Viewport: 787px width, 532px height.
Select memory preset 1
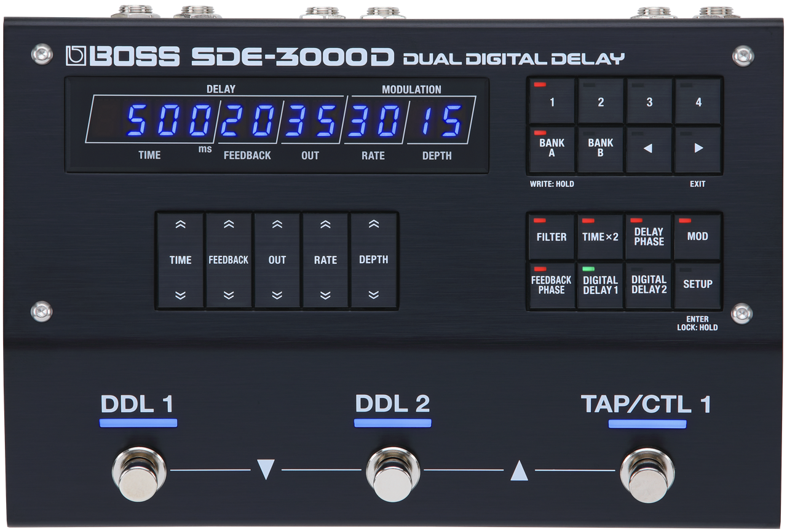[552, 101]
